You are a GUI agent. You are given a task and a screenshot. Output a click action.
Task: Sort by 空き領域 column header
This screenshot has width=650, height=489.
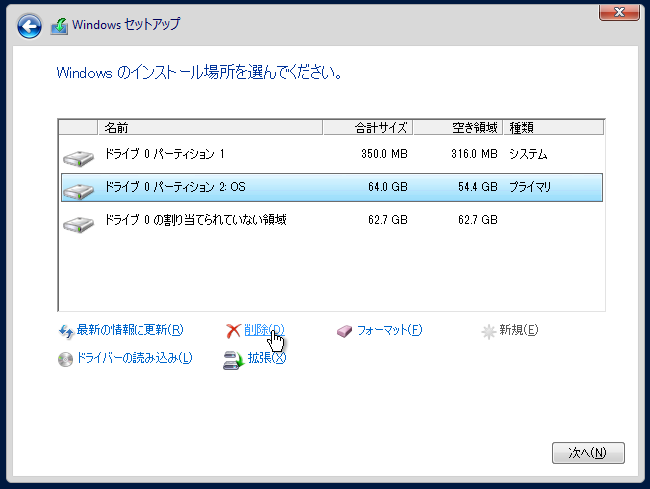pyautogui.click(x=458, y=128)
